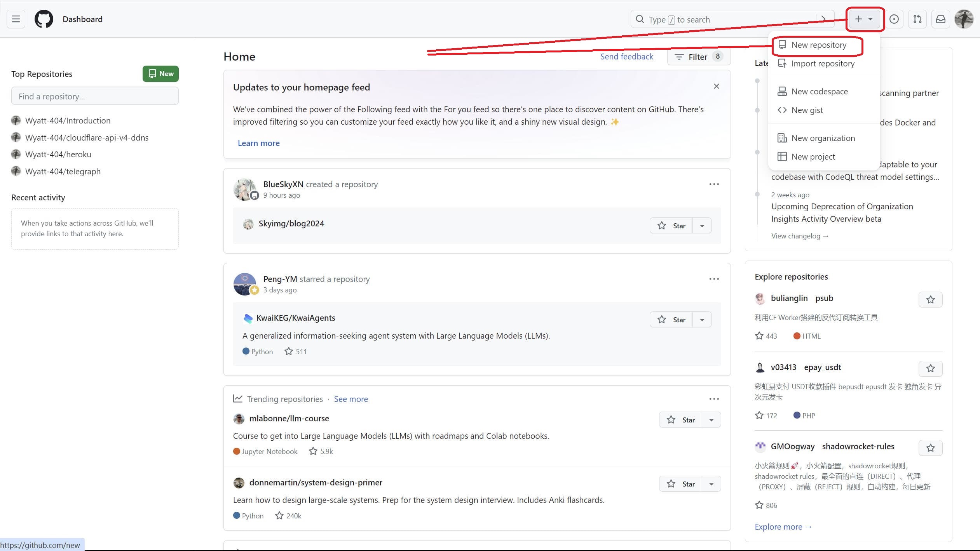Star the v03413 epay_usdt repository
Screen dimensions: 980x551
(x=931, y=368)
